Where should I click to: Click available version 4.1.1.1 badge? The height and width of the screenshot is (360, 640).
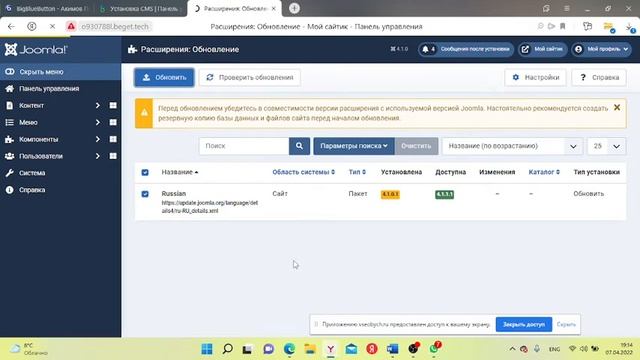444,194
